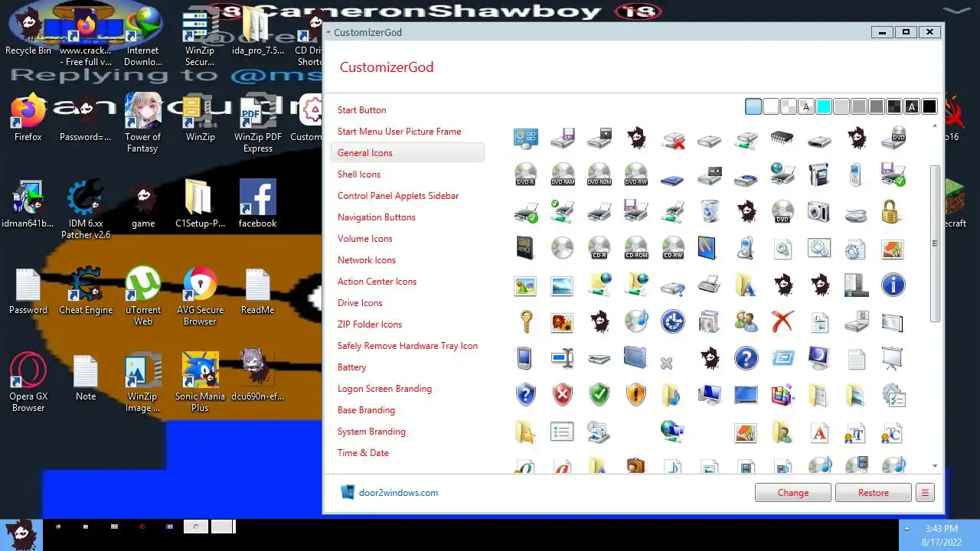
Task: Go to Volume Icons category
Action: tap(365, 239)
